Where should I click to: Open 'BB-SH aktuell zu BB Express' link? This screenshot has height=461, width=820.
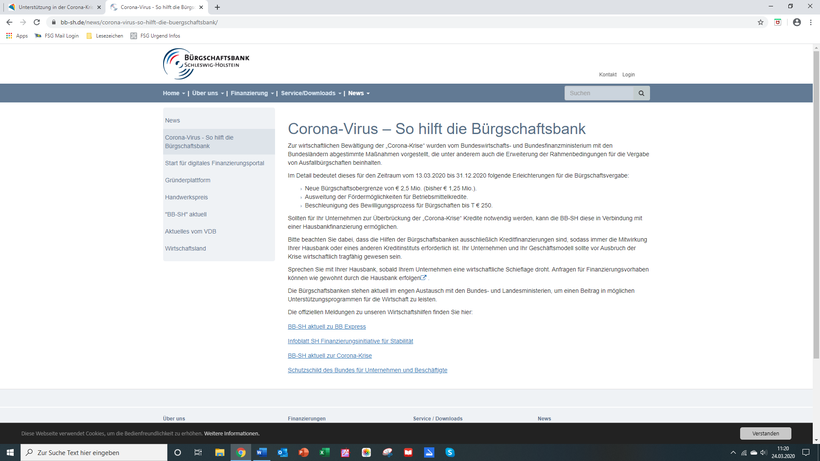327,327
